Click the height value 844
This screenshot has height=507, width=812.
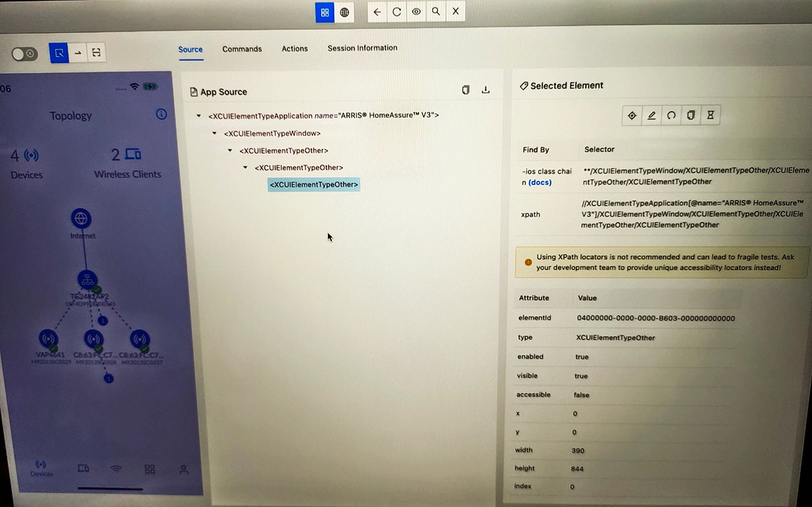pyautogui.click(x=577, y=469)
